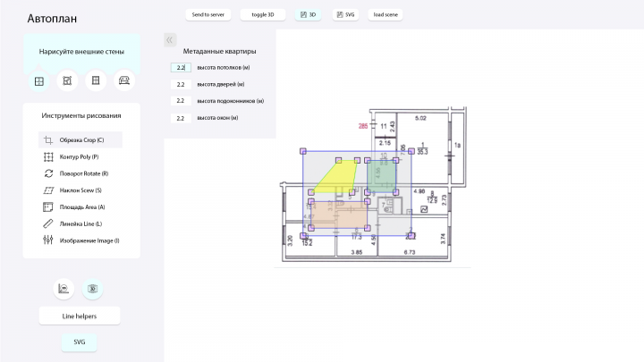The height and width of the screenshot is (362, 644).
Task: Choose the Контур Poly (P) tool
Action: pos(80,156)
